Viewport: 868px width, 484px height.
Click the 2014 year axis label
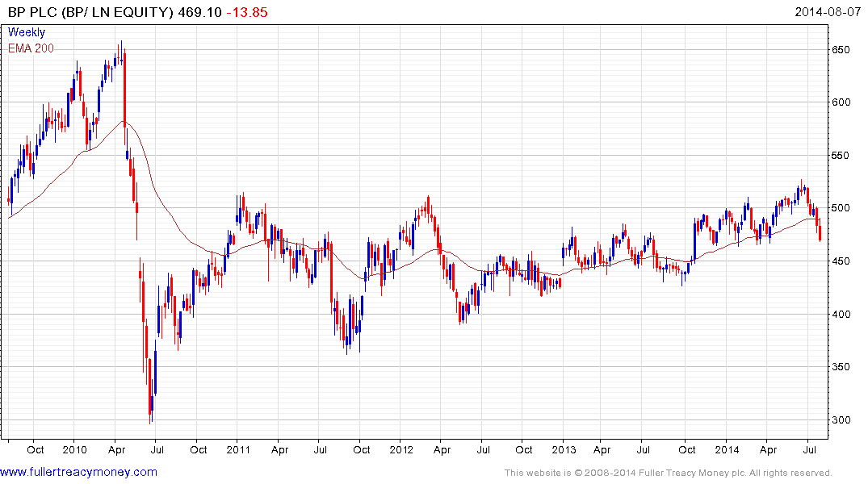pyautogui.click(x=727, y=449)
